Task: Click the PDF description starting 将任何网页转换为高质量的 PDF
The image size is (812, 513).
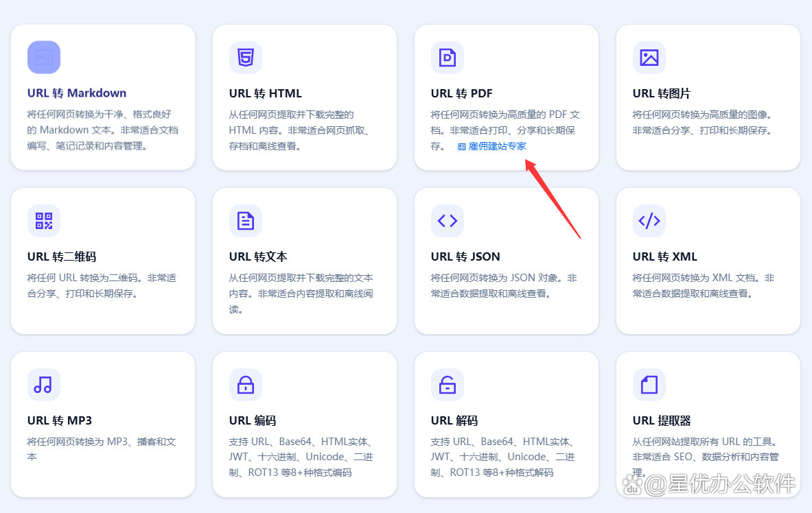Action: [x=505, y=130]
